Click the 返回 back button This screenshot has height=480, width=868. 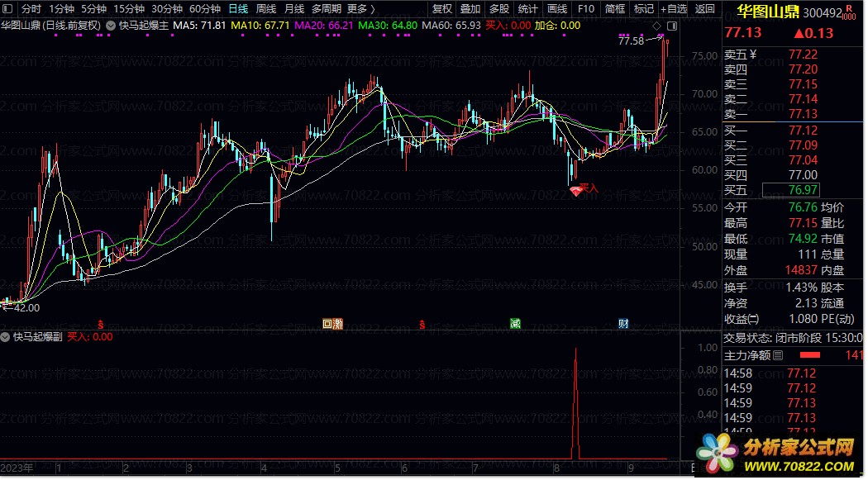[x=704, y=9]
